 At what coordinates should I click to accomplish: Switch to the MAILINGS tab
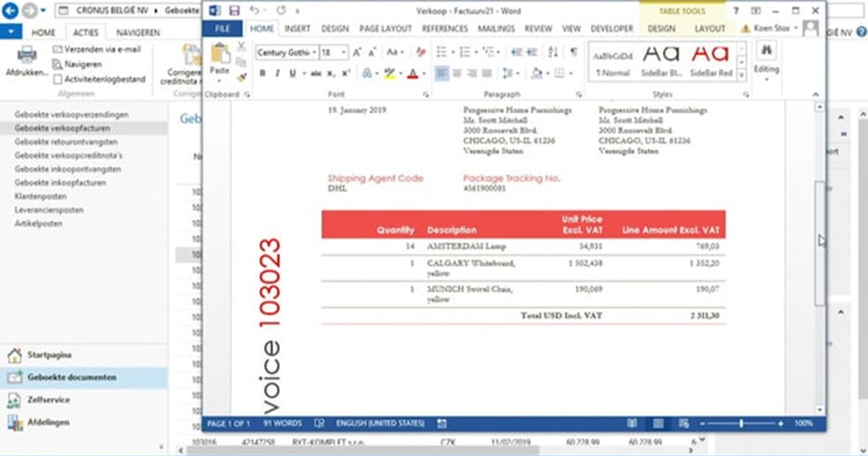click(496, 28)
